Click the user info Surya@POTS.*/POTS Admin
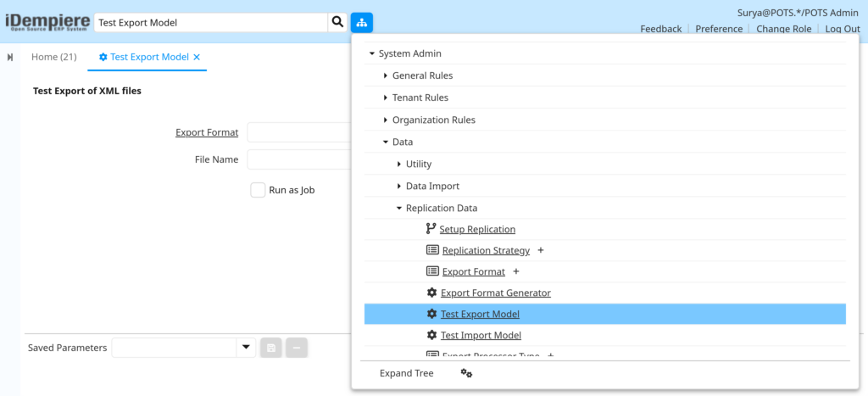The height and width of the screenshot is (396, 868). (x=798, y=12)
